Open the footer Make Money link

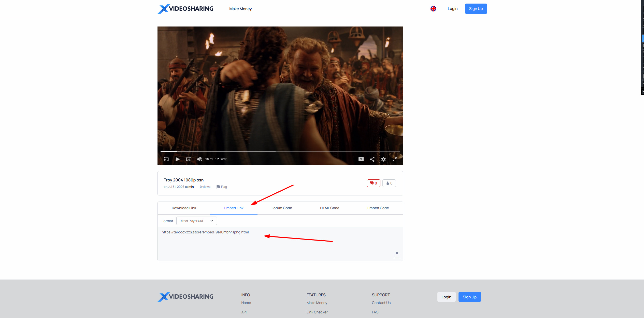[317, 303]
